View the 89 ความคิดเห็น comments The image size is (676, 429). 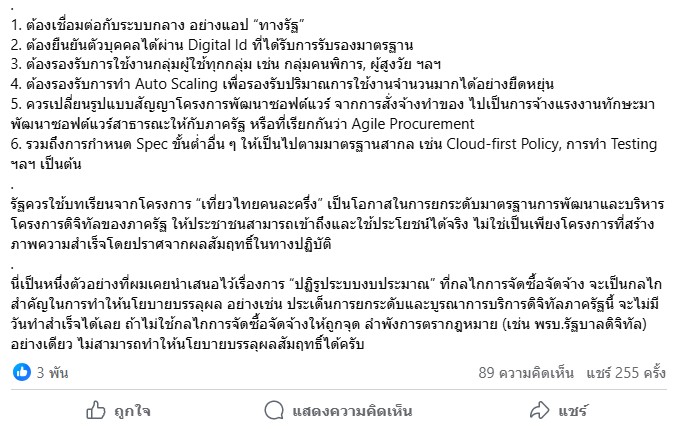click(526, 373)
